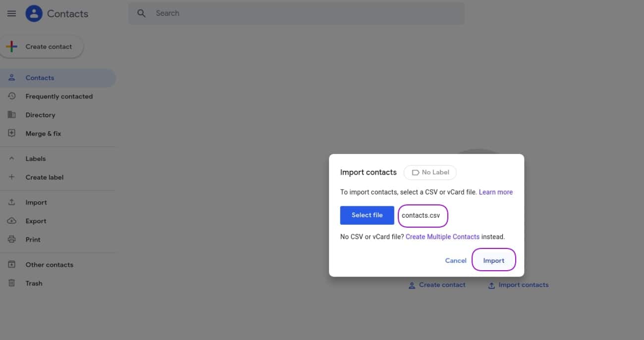Select the Frequently contacted clock icon

pyautogui.click(x=11, y=96)
